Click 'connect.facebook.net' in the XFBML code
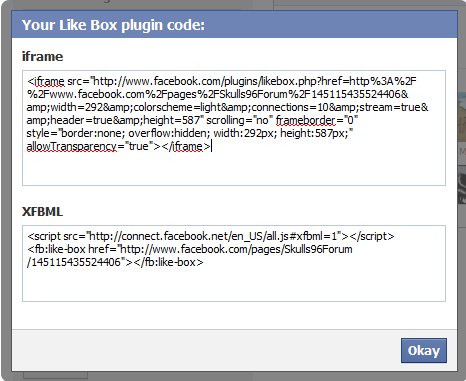 (175, 236)
